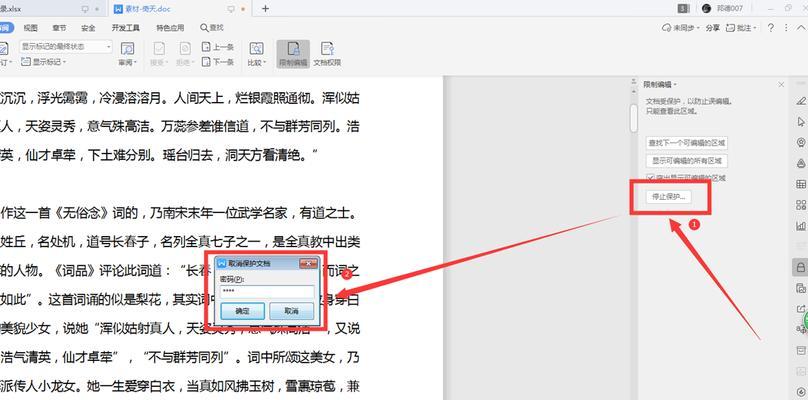Click the plus button to add tab
The height and width of the screenshot is (400, 808).
click(x=265, y=9)
